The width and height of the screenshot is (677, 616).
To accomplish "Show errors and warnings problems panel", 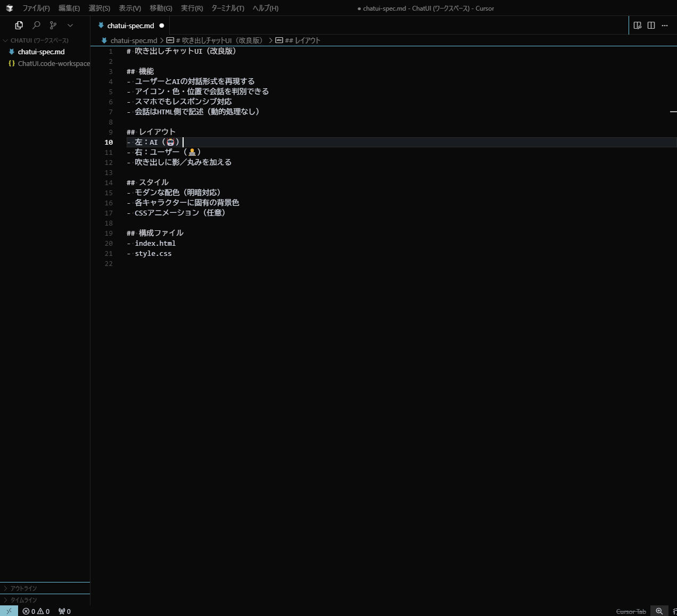I will click(x=36, y=611).
